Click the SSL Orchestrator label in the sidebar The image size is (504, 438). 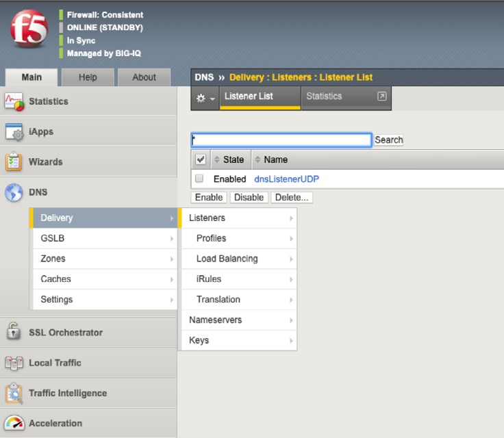click(x=66, y=333)
